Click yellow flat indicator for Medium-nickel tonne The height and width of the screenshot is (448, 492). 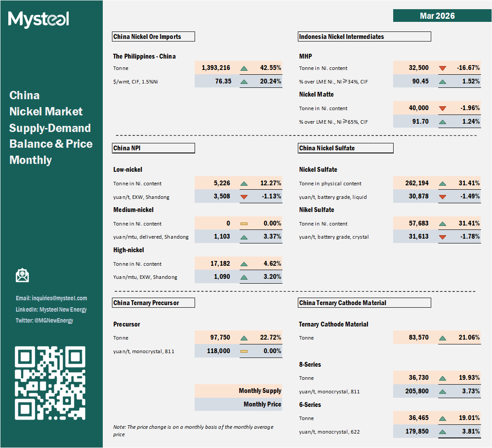(x=244, y=224)
